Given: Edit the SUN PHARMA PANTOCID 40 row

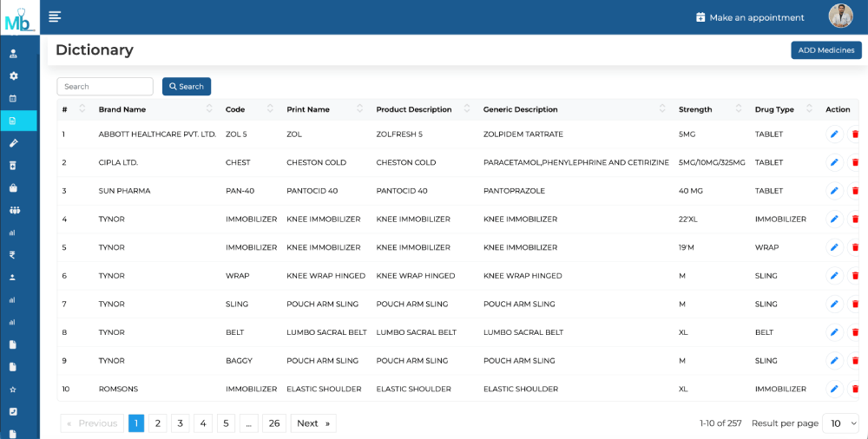Looking at the screenshot, I should (835, 191).
